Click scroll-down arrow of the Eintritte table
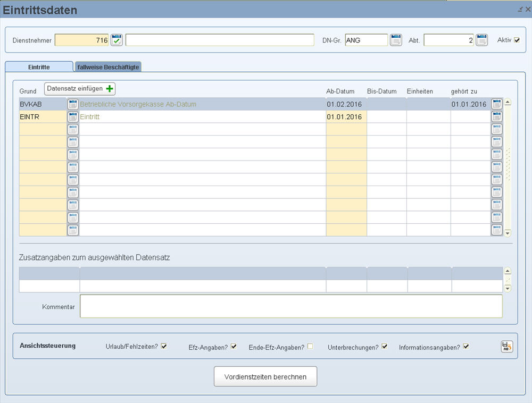532x403 pixels. pyautogui.click(x=508, y=233)
